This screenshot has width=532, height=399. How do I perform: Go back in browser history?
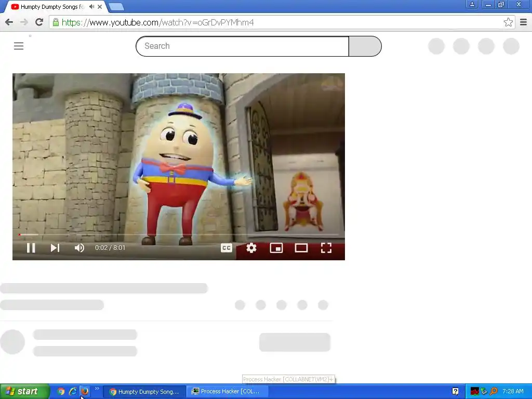pos(9,22)
